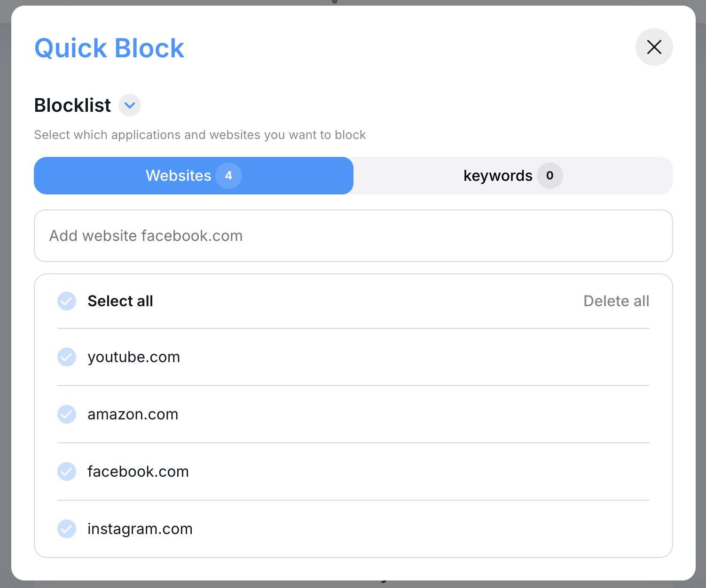Switch to the keywords tab

tap(497, 176)
